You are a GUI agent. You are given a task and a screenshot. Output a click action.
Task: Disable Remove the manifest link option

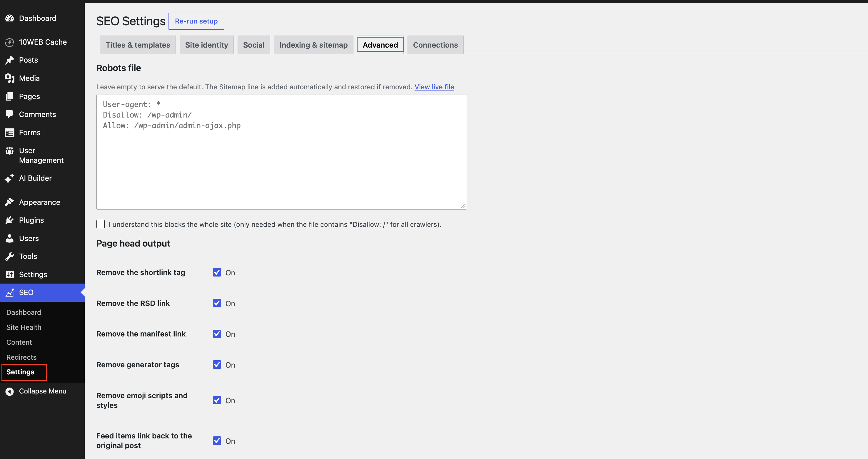tap(217, 334)
